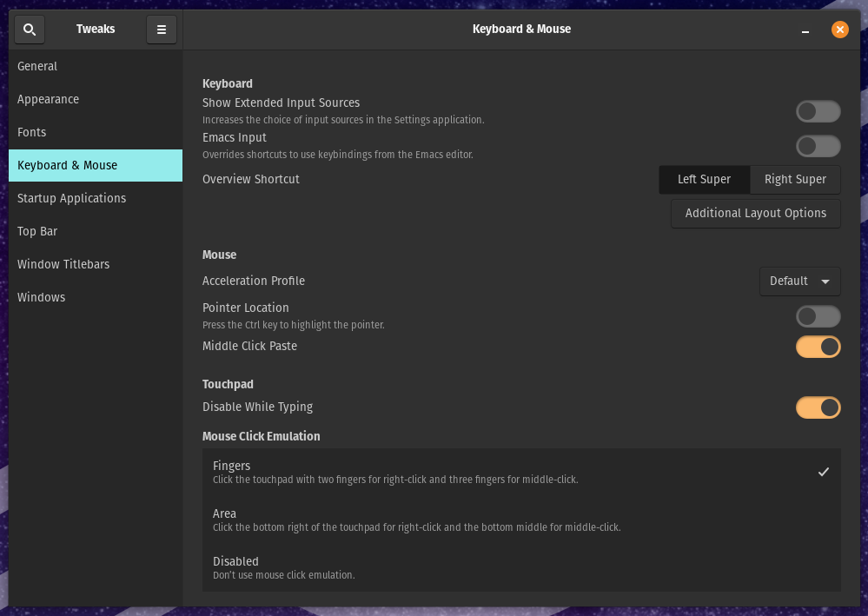Set Overview Shortcut to Right Super
Image resolution: width=868 pixels, height=616 pixels.
tap(795, 180)
